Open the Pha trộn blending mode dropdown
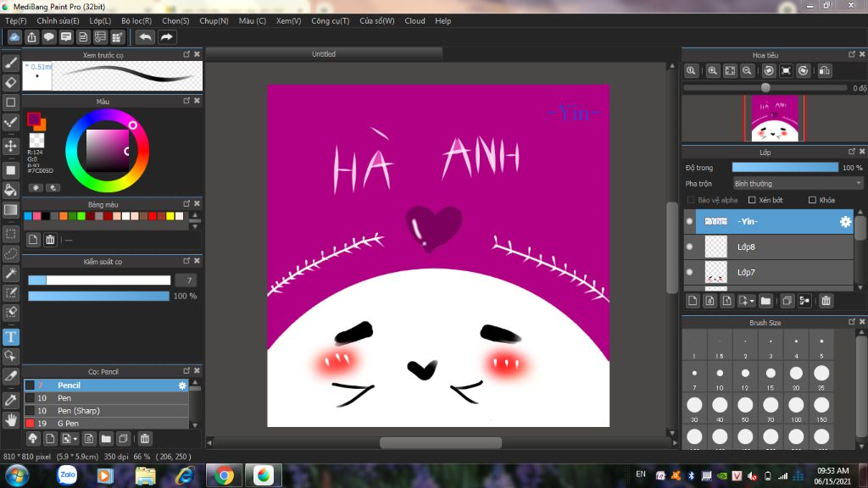868x488 pixels. tap(797, 183)
